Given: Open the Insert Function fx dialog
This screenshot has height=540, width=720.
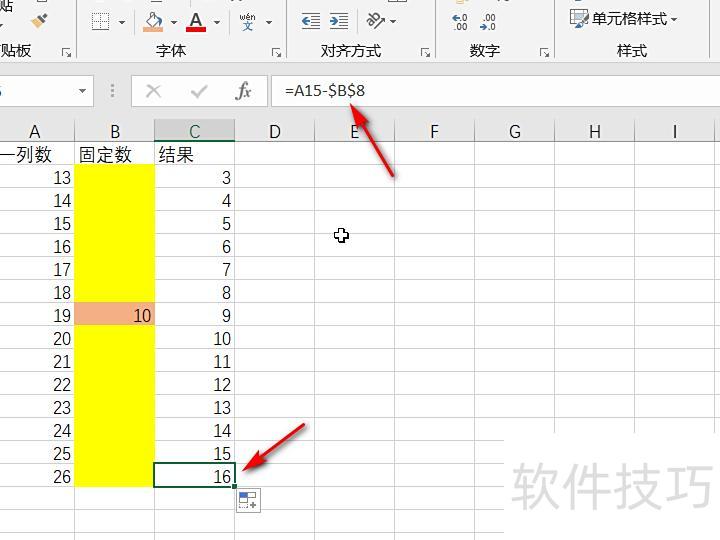Looking at the screenshot, I should pos(243,91).
